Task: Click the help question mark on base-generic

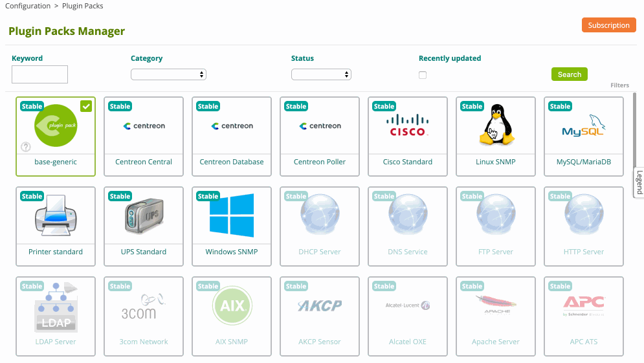Action: pos(26,148)
